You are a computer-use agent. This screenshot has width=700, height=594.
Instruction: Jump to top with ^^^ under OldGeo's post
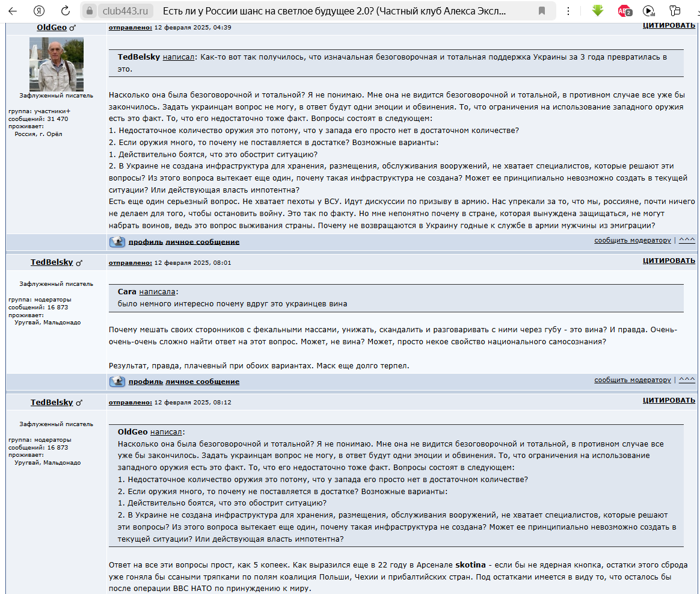click(x=687, y=240)
